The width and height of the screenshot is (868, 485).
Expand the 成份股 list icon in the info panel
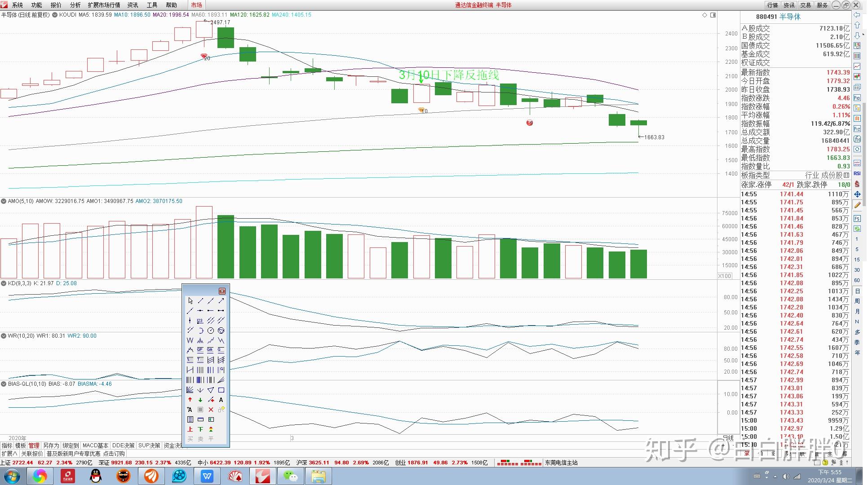[x=846, y=175]
